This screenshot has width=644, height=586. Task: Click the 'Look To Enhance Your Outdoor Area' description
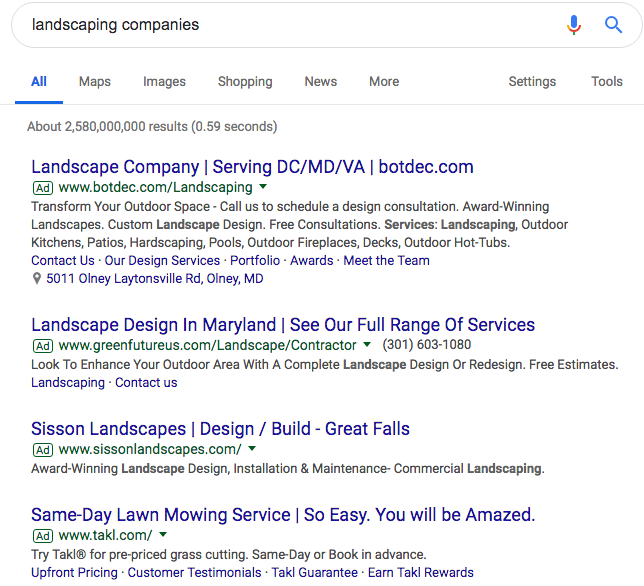[x=324, y=364]
